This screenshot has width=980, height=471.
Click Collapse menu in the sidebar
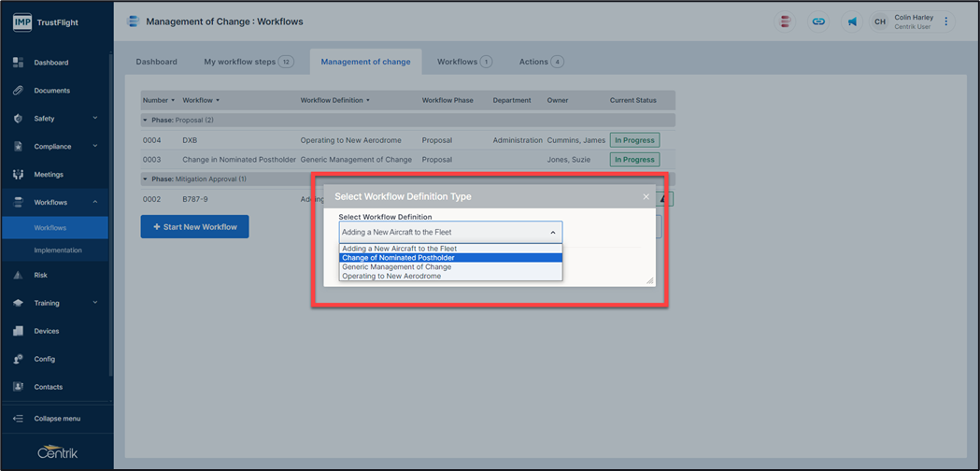point(56,419)
